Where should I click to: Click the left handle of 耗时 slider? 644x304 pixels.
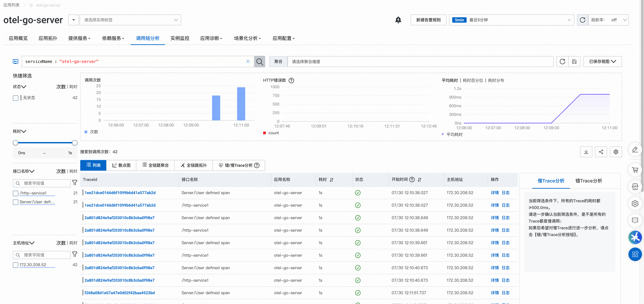click(16, 143)
